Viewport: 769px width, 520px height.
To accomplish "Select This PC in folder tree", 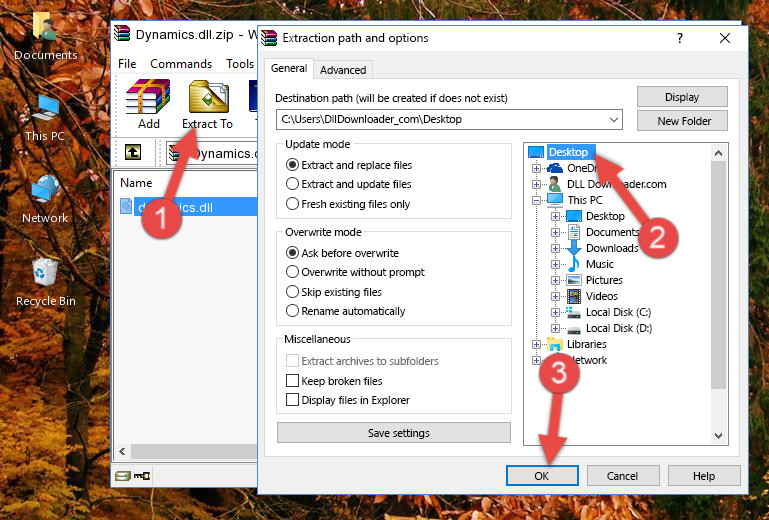I will [x=585, y=200].
